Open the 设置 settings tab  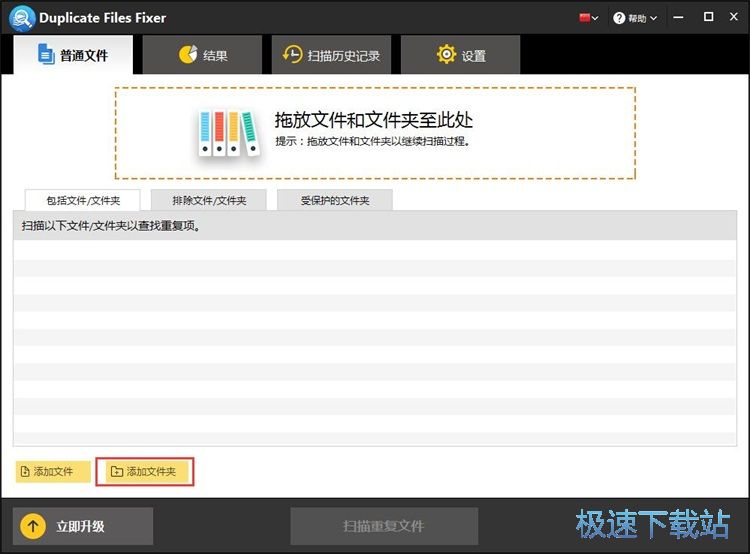461,55
